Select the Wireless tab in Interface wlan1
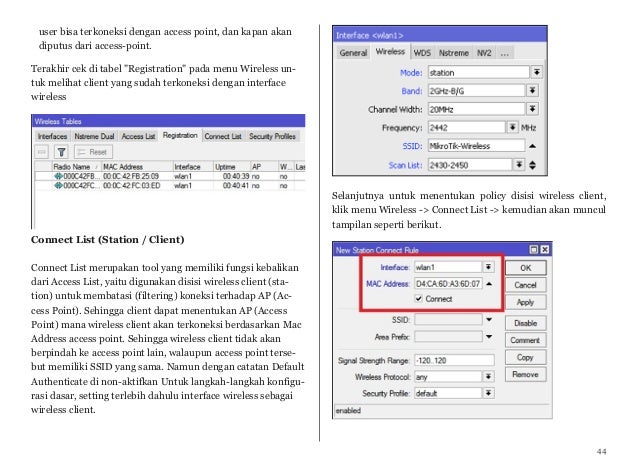Viewport: 638px width, 467px height. (x=390, y=52)
